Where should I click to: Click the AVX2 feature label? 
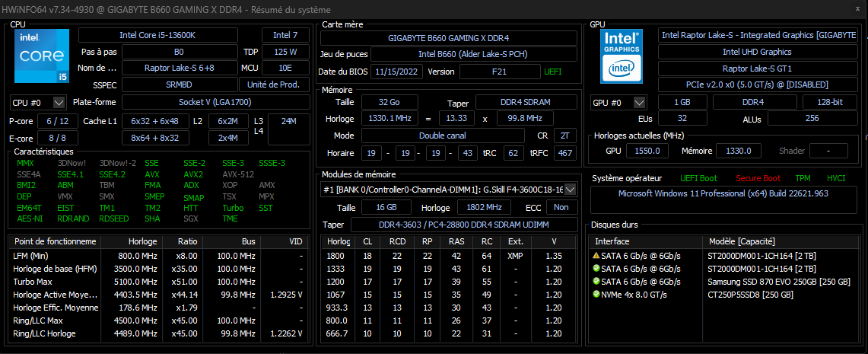point(193,174)
